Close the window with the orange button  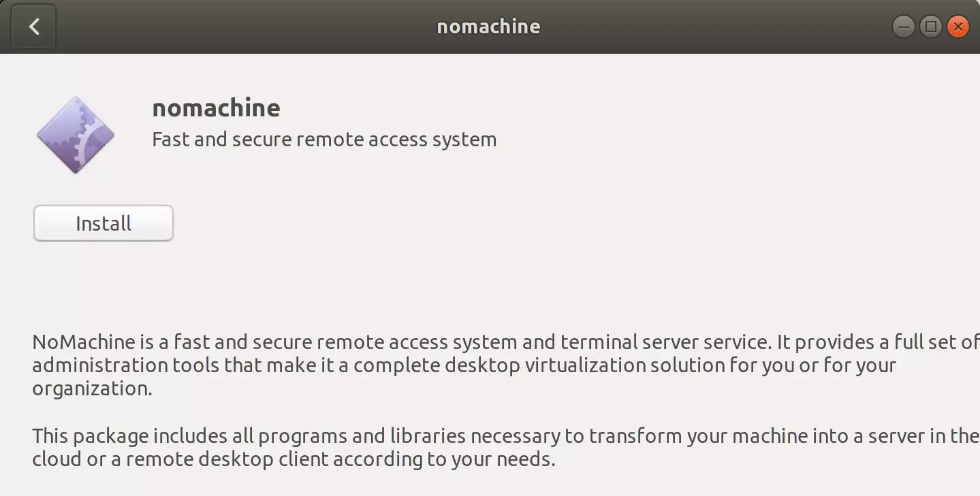(958, 27)
